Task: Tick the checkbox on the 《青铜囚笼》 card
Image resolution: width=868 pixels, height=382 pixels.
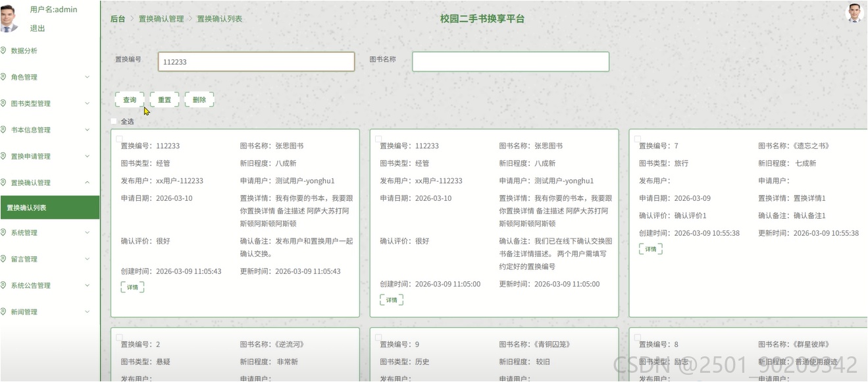Action: (378, 337)
